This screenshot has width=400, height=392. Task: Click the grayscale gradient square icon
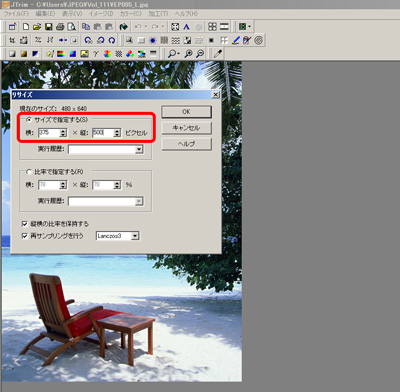click(x=12, y=54)
